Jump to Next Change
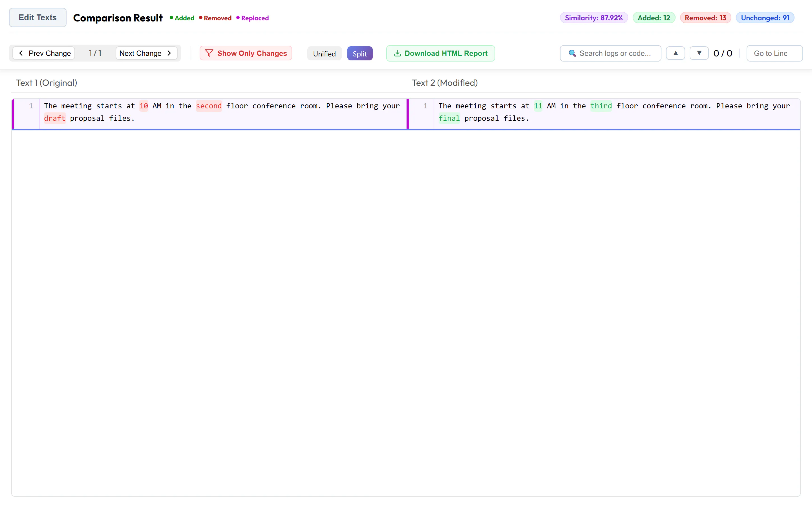The image size is (812, 508). coord(146,53)
